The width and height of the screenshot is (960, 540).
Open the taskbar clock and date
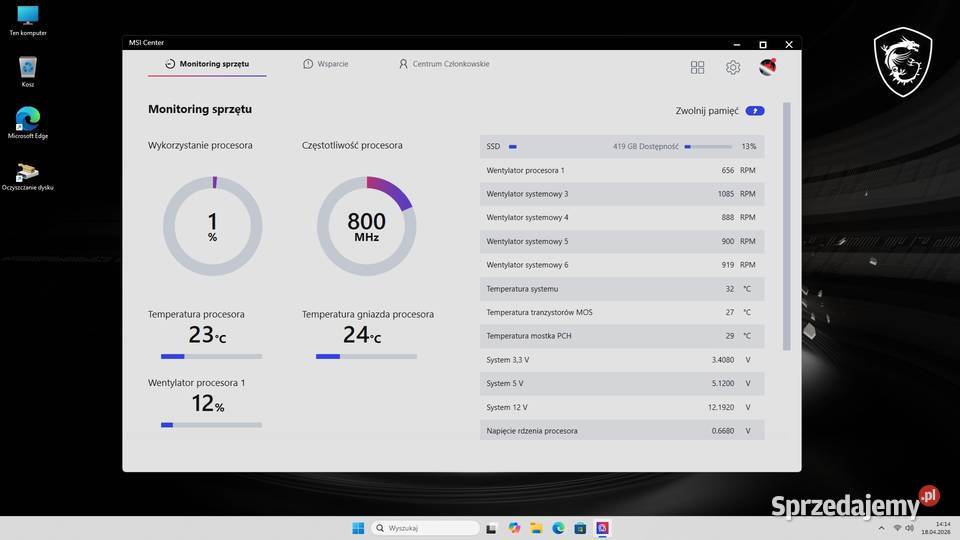(x=942, y=528)
